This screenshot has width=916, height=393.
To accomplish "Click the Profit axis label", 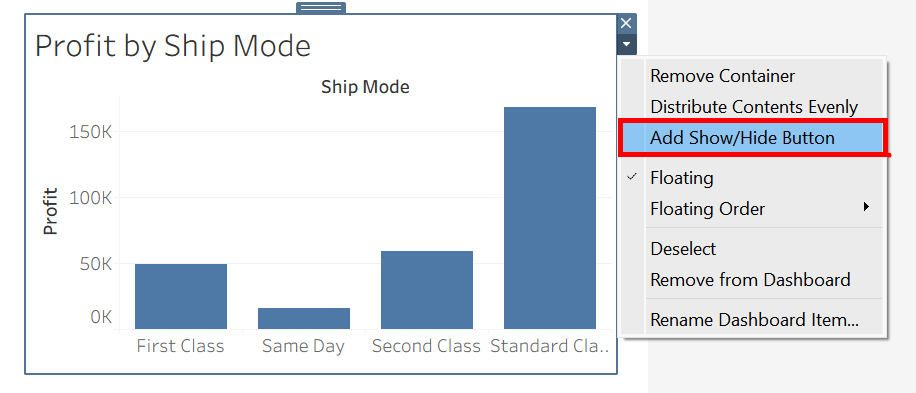I will pos(51,211).
